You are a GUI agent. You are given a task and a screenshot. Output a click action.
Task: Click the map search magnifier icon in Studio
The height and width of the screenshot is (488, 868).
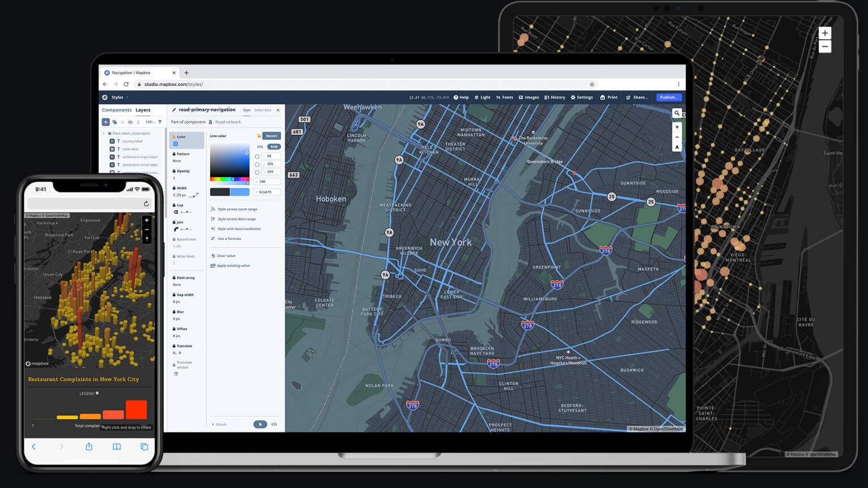tap(676, 113)
